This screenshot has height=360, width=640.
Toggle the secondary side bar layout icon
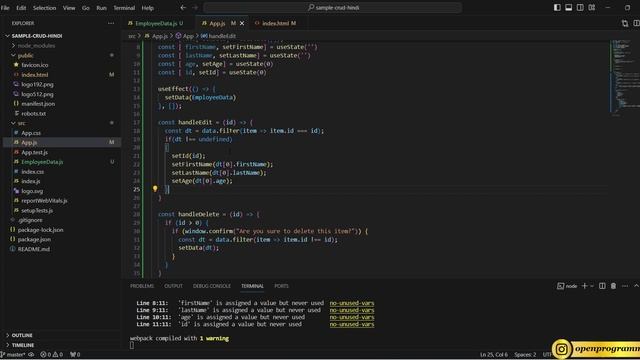(580, 7)
